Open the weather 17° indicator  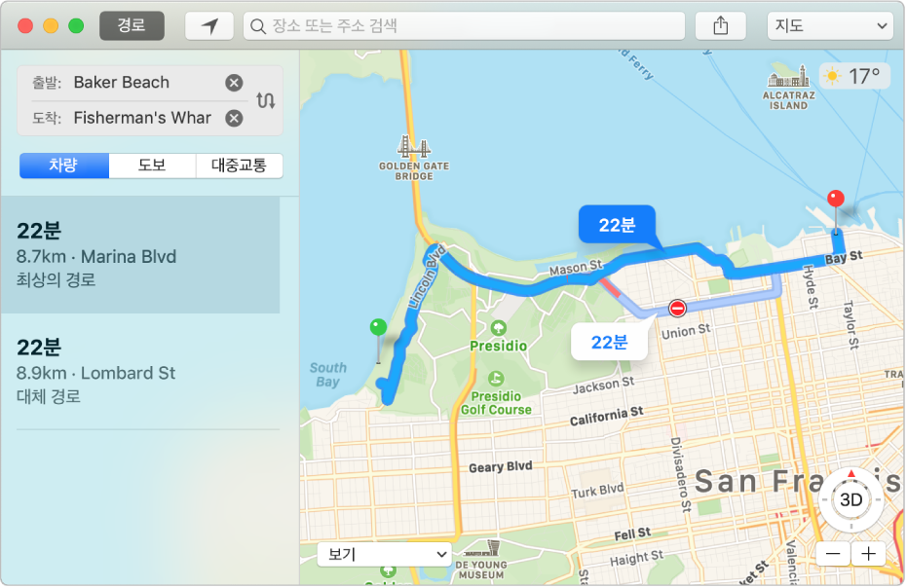point(854,76)
